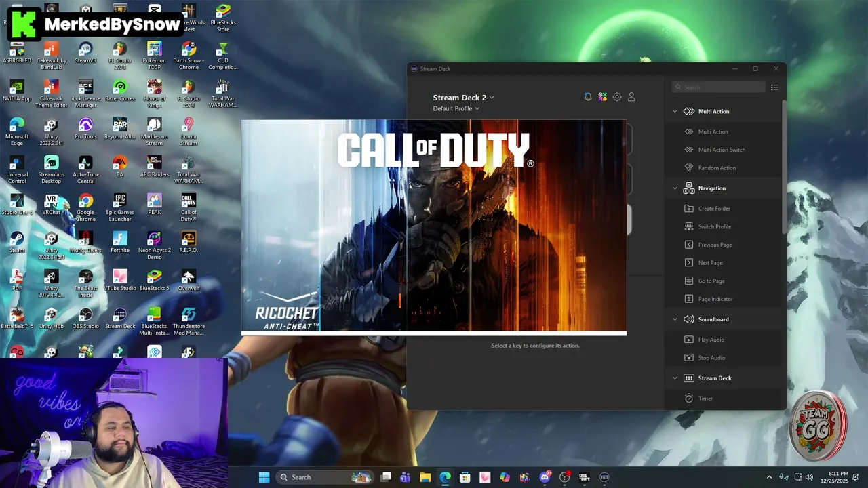
Task: Click the Stream Deck actions list scrollbar
Action: (x=785, y=166)
